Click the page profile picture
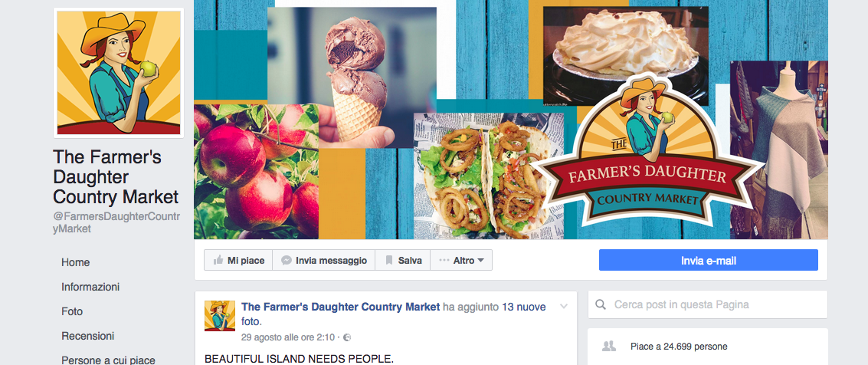 (119, 73)
